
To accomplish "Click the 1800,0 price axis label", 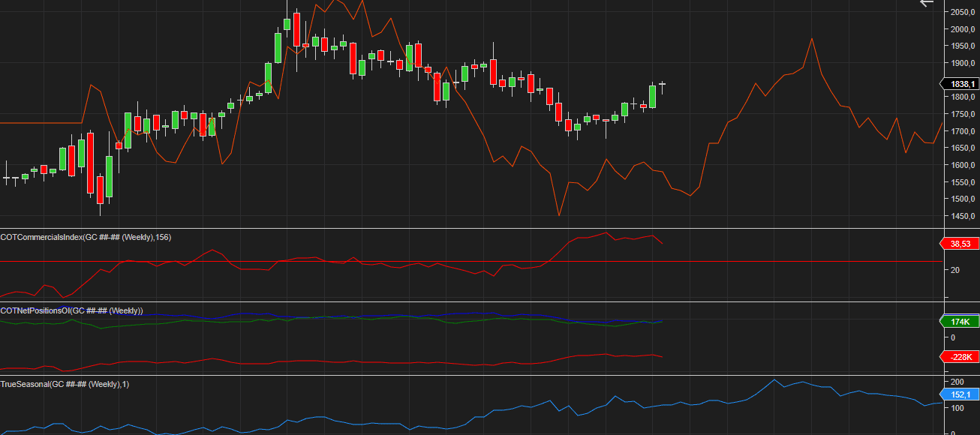I will (962, 97).
